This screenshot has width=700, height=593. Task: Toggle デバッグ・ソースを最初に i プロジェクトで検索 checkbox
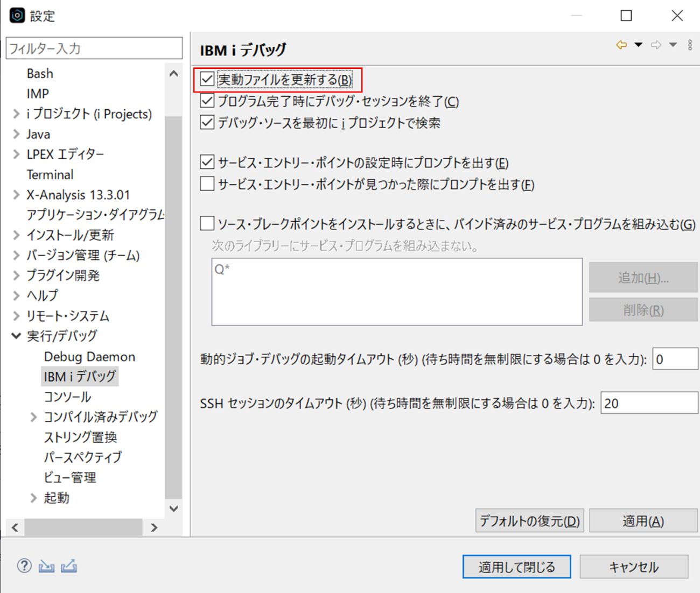coord(207,122)
